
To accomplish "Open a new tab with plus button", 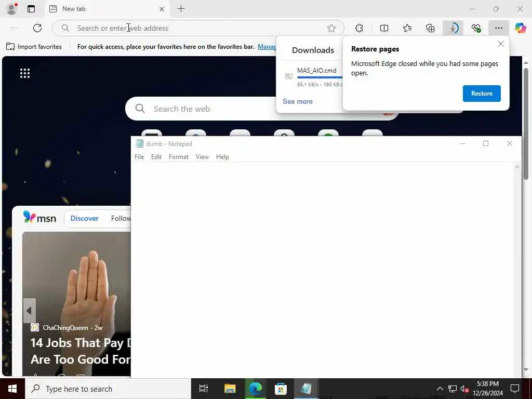I will (181, 9).
